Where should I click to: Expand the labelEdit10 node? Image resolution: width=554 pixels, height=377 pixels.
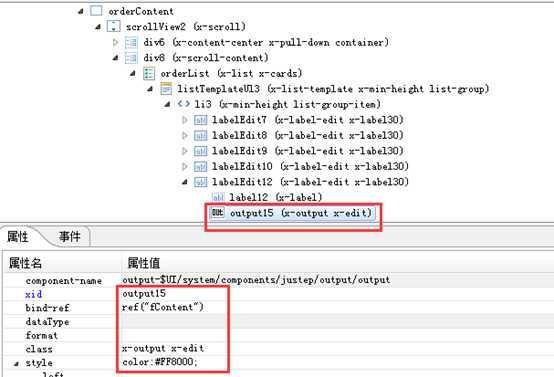pos(184,166)
